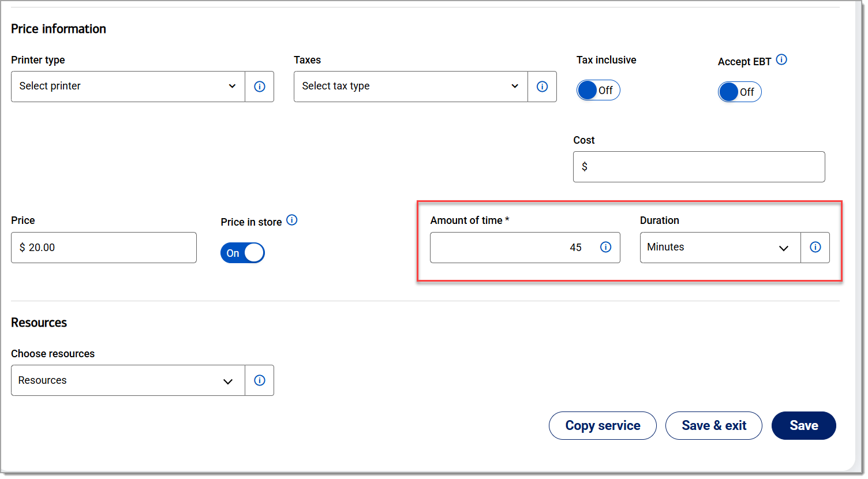Enable the Accept EBT switch
Viewport: 868px width, 479px height.
[x=740, y=92]
